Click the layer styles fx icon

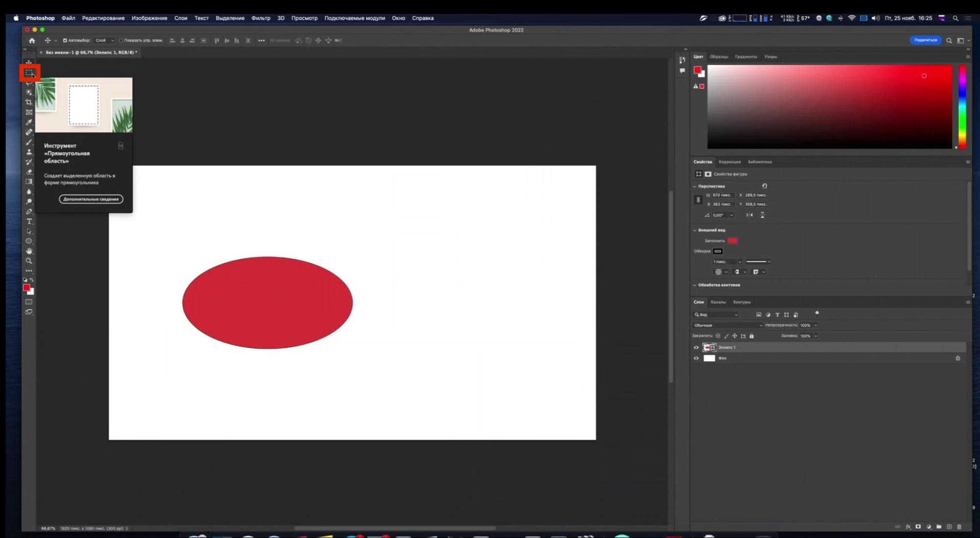[908, 527]
